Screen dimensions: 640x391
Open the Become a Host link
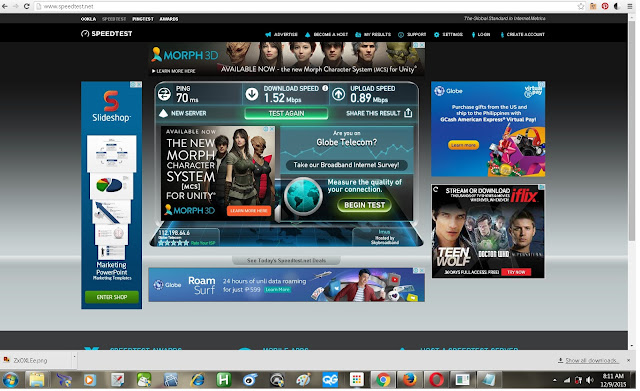click(x=326, y=34)
